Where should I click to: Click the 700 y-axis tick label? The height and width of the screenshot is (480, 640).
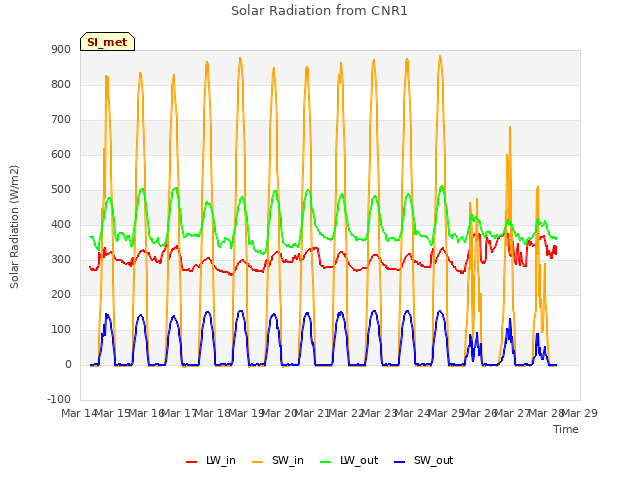(x=61, y=120)
